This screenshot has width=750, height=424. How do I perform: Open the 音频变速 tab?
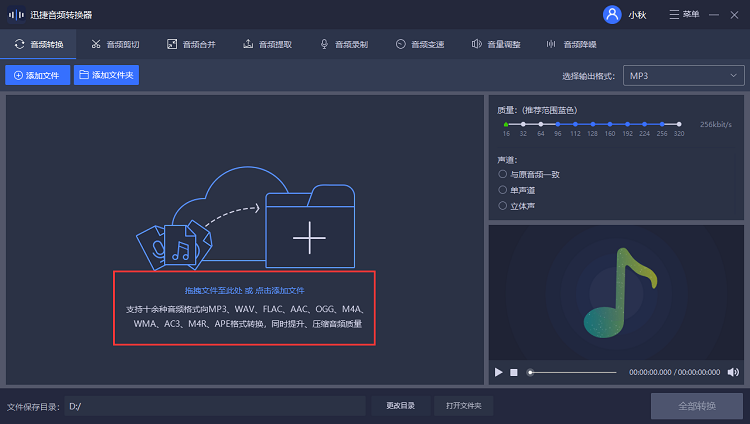pyautogui.click(x=419, y=45)
